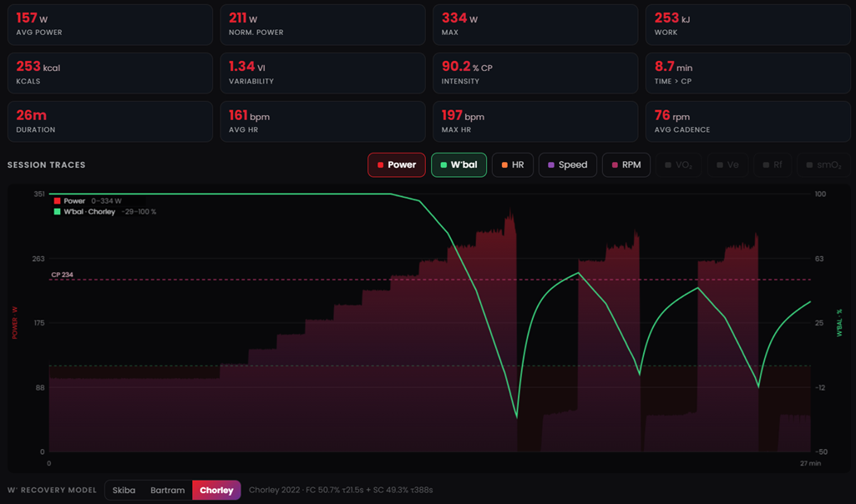Viewport: 856px width, 504px height.
Task: Click the CP 234 threshold line label
Action: pos(63,275)
